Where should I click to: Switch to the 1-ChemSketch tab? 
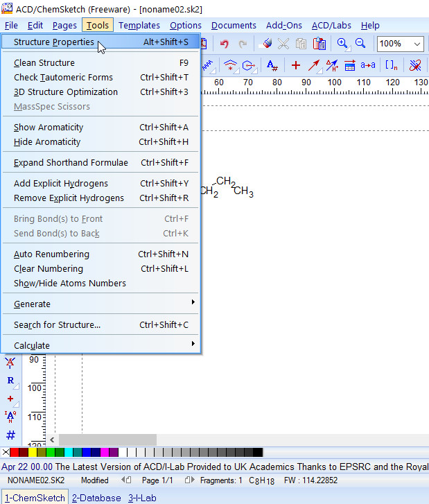point(35,497)
